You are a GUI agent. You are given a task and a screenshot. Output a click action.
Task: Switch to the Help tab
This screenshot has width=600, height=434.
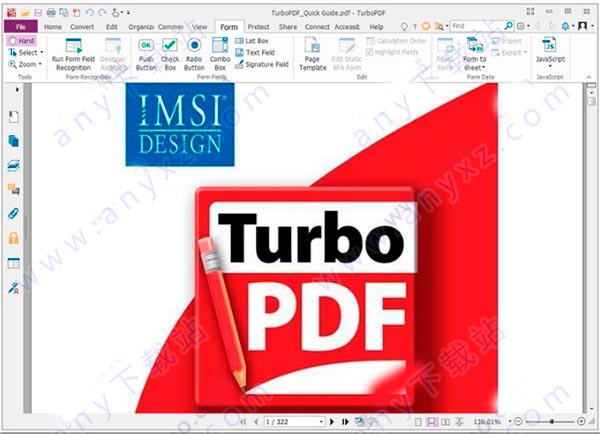click(376, 27)
